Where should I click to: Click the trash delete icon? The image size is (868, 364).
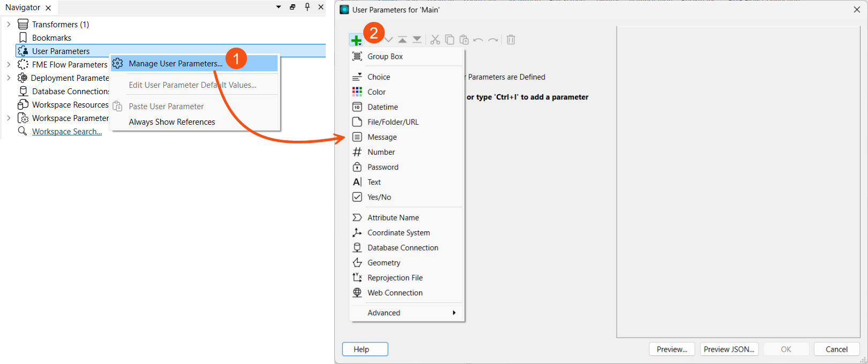tap(511, 40)
